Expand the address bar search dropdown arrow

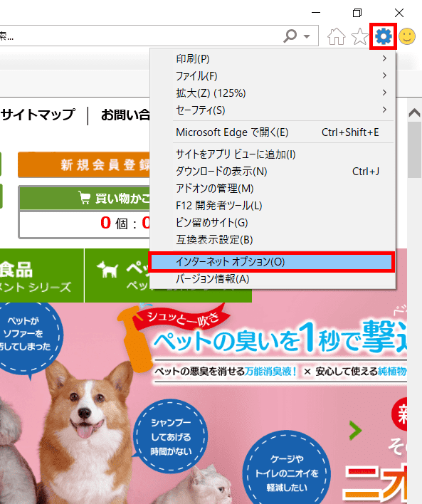tap(307, 36)
